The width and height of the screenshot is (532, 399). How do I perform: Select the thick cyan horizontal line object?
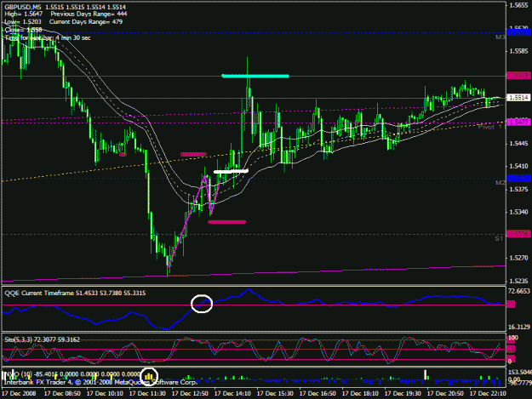[x=255, y=76]
